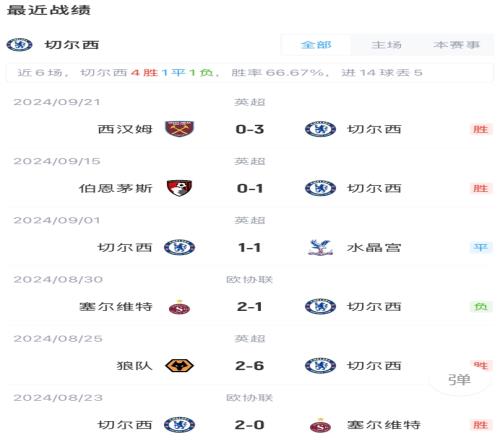This screenshot has height=440, width=500.
Task: Click the Chelsea crest beside the header team name
Action: pyautogui.click(x=20, y=45)
